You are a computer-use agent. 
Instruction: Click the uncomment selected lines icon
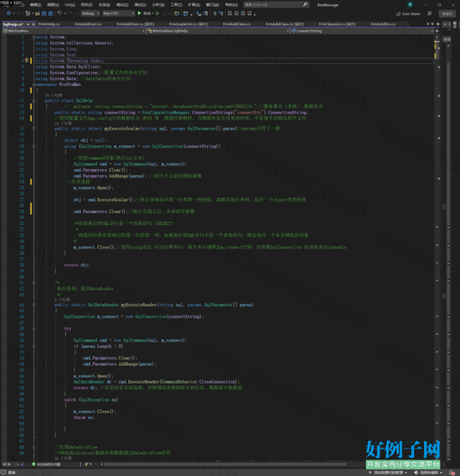click(x=221, y=13)
